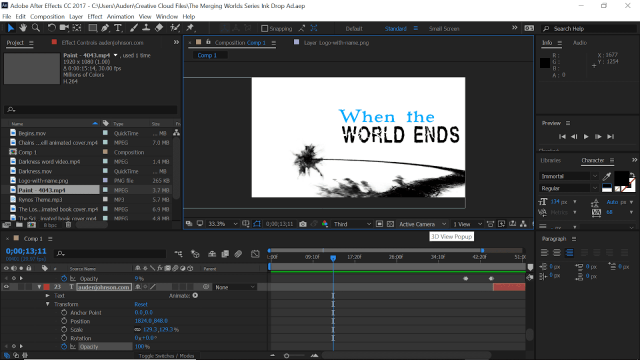Viewport: 640px width, 360px height.
Task: Open the eyedropper in Character panel
Action: click(x=607, y=176)
